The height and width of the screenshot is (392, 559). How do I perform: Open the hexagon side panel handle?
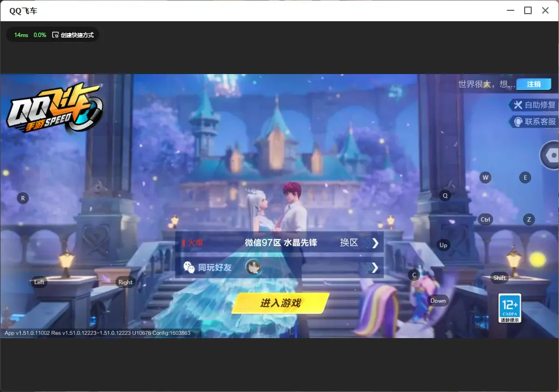[550, 155]
